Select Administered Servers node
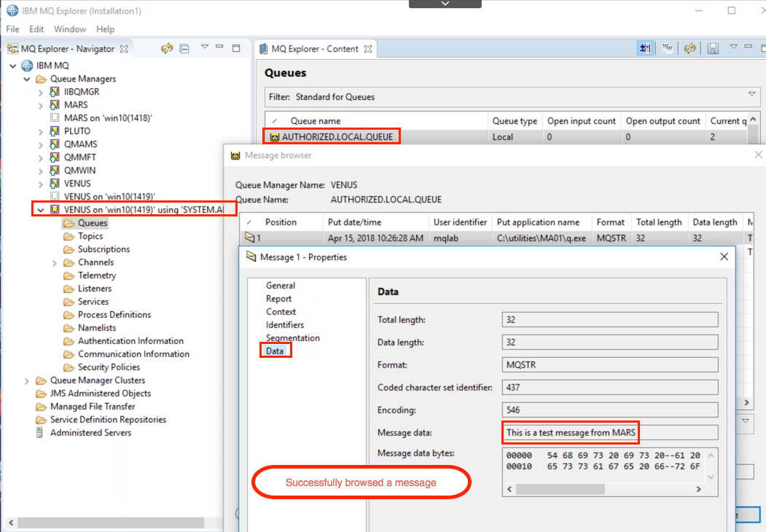Image resolution: width=766 pixels, height=532 pixels. [x=90, y=433]
